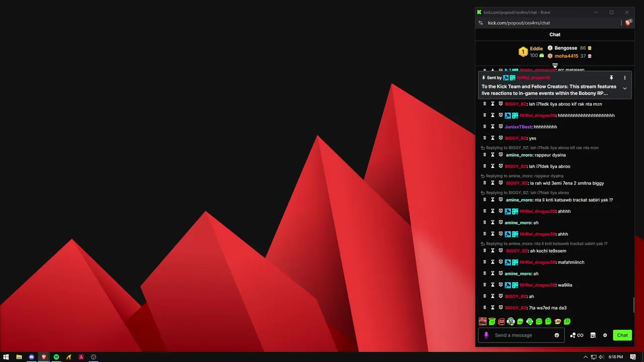Open the Windows Start menu
The height and width of the screenshot is (362, 644).
tap(6, 357)
